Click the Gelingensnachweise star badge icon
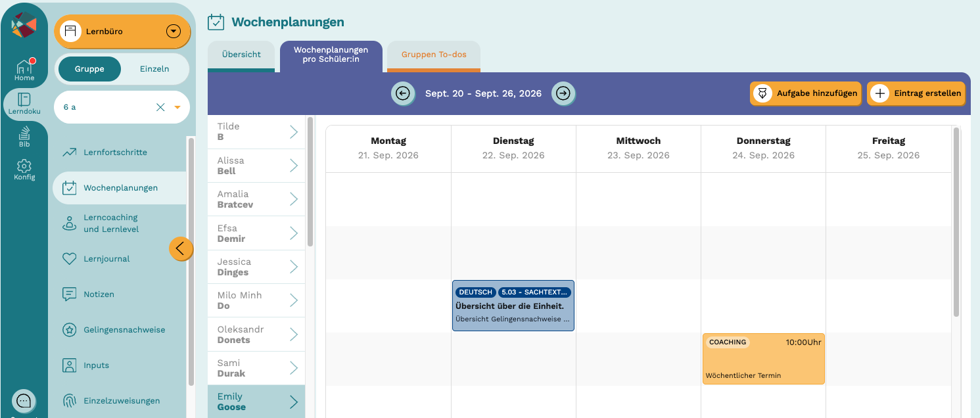This screenshot has height=418, width=980. [70, 330]
